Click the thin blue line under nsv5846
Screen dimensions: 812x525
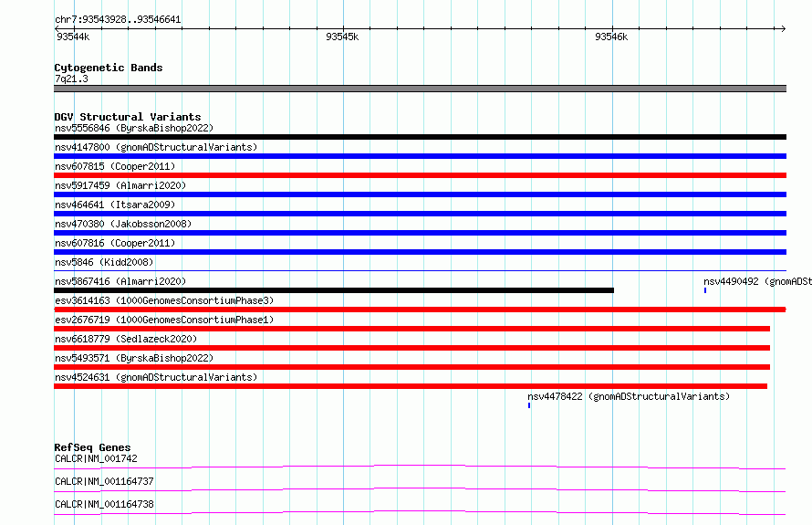[420, 270]
